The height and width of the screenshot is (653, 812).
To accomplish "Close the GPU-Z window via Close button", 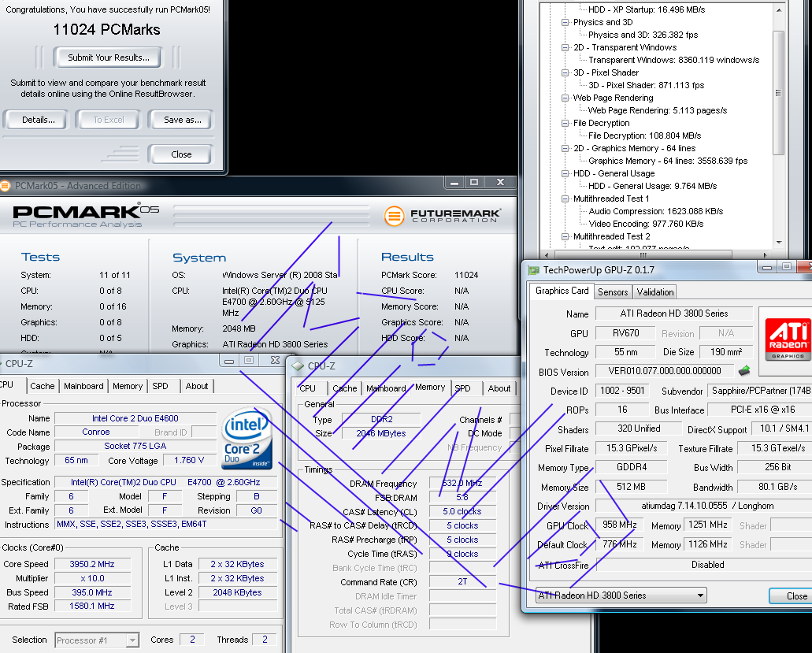I will (793, 596).
